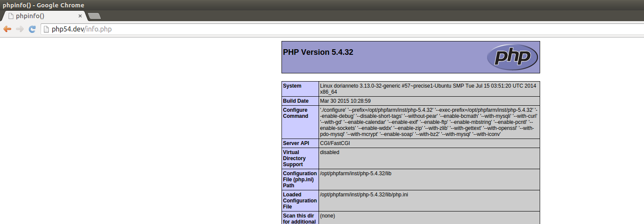Click the page info icon in address bar
Viewport: 644px width, 224px height.
point(46,29)
